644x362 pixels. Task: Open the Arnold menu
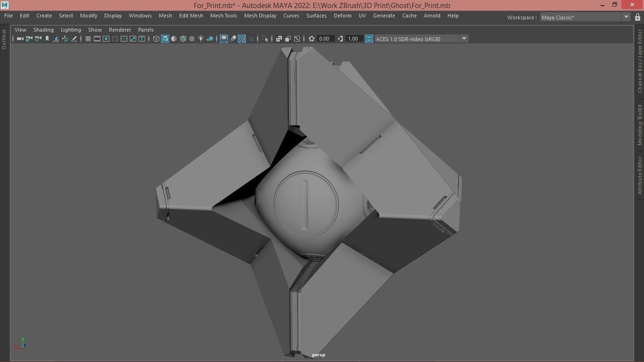pos(432,16)
